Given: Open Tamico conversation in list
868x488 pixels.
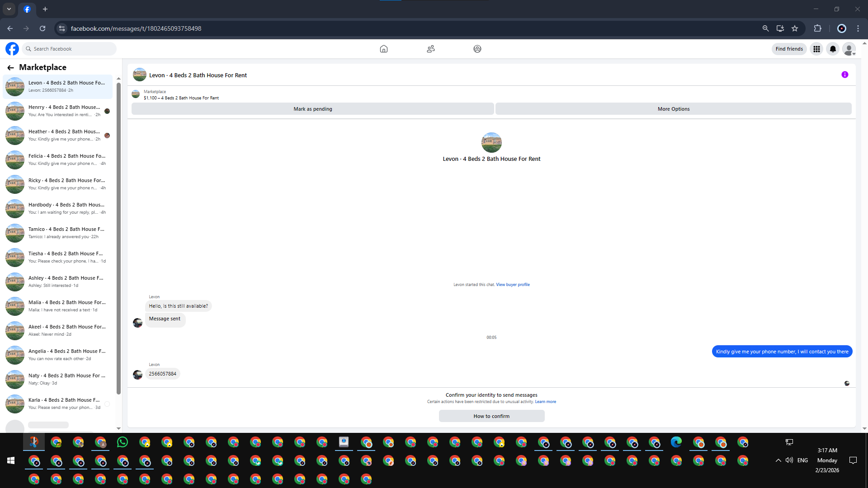Looking at the screenshot, I should [x=58, y=233].
